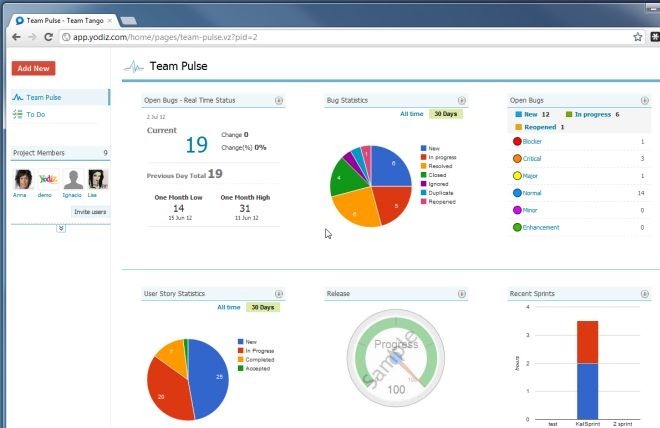The height and width of the screenshot is (428, 660).
Task: Click the yellow Major severity circle
Action: click(517, 176)
